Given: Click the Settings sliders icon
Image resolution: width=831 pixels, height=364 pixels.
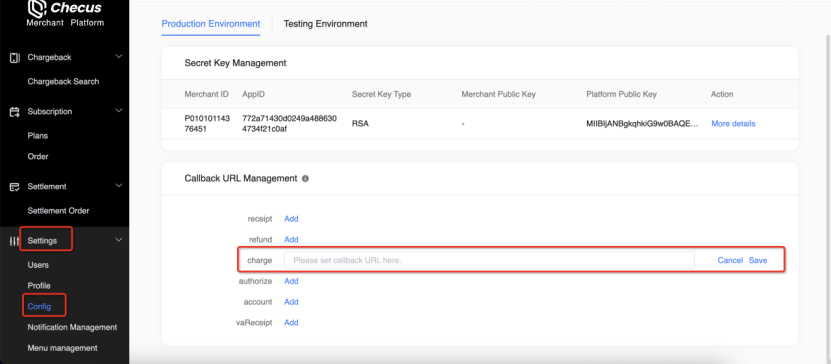Looking at the screenshot, I should [14, 241].
